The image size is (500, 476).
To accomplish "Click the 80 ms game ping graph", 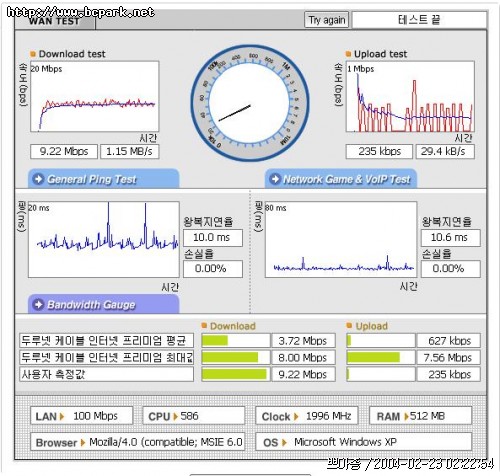I will [x=341, y=239].
